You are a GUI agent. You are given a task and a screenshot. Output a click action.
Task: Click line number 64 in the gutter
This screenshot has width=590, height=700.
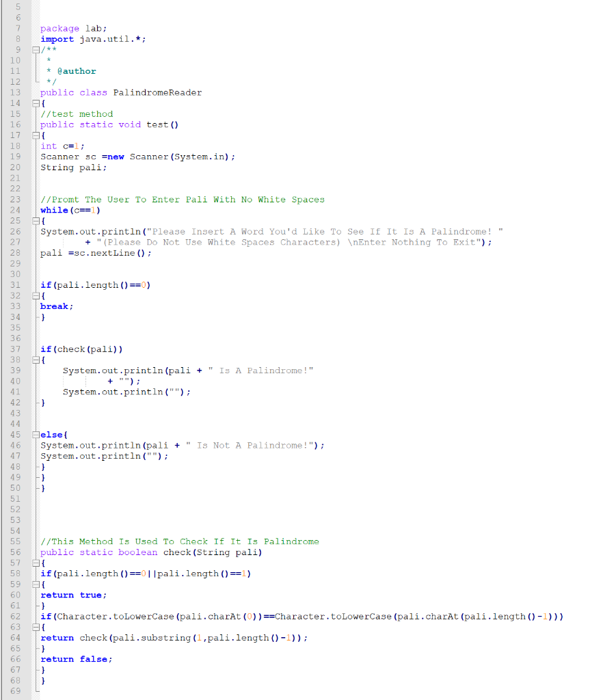pos(16,637)
